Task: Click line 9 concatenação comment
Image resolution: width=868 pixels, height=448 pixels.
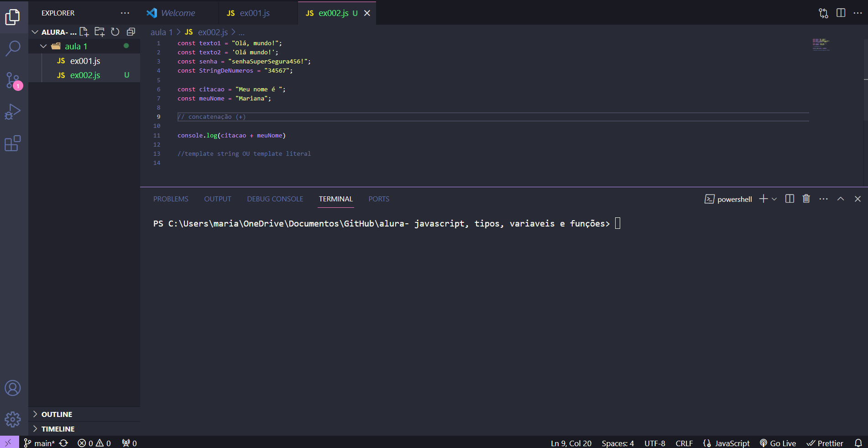Action: point(211,117)
